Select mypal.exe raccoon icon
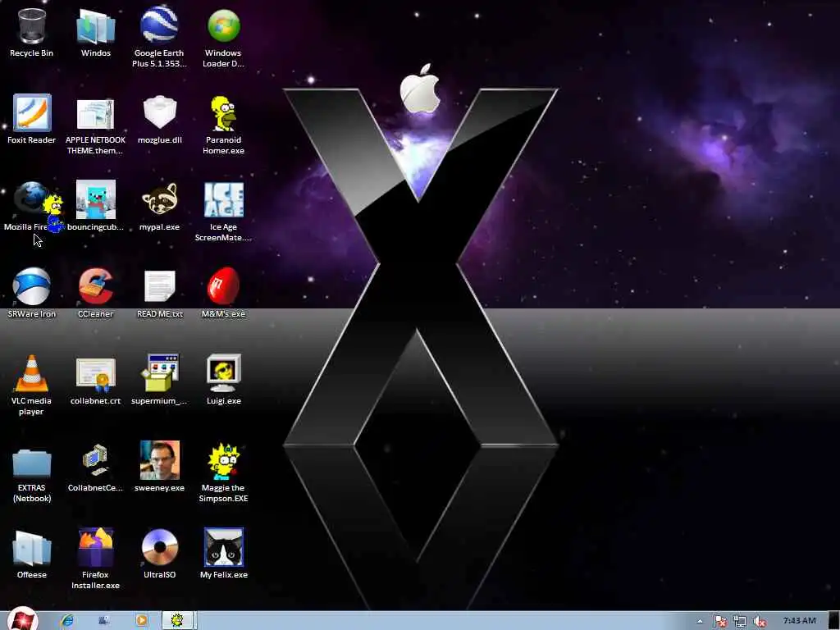Viewport: 840px width, 630px height. click(x=160, y=199)
